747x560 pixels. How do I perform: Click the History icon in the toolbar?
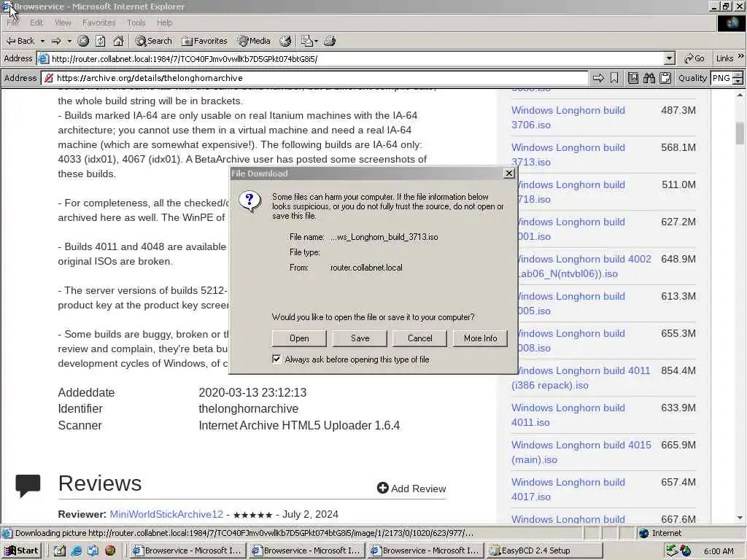pos(285,41)
